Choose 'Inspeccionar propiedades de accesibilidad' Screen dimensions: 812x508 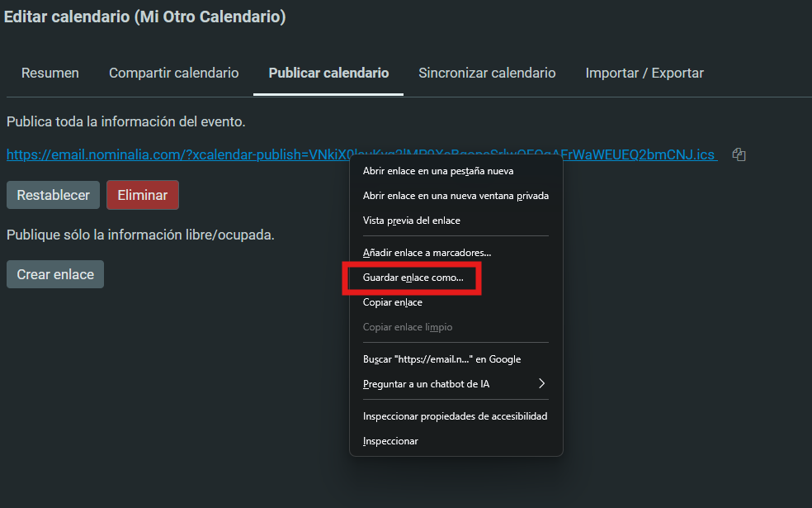tap(455, 416)
